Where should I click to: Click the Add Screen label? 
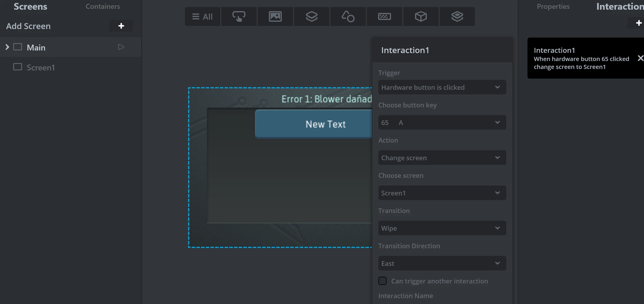28,26
